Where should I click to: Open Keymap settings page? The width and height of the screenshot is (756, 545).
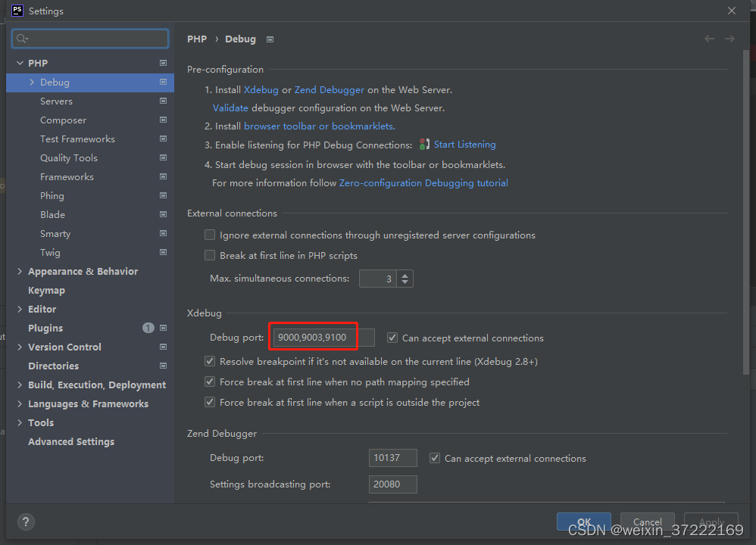coord(46,291)
